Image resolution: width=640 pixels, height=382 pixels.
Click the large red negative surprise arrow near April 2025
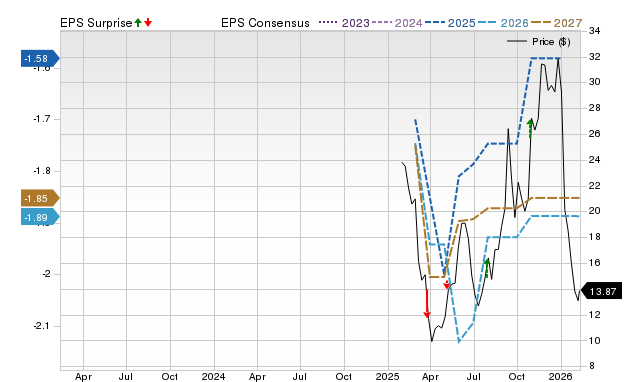point(427,303)
